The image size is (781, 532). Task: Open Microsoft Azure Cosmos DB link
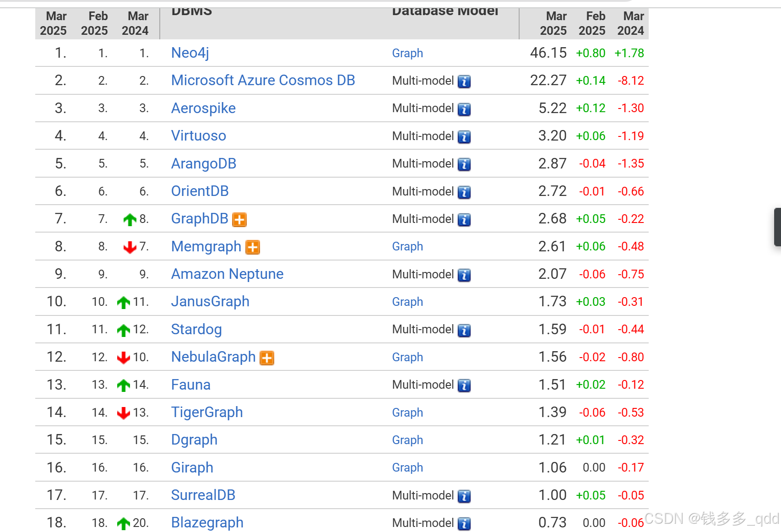(x=263, y=81)
